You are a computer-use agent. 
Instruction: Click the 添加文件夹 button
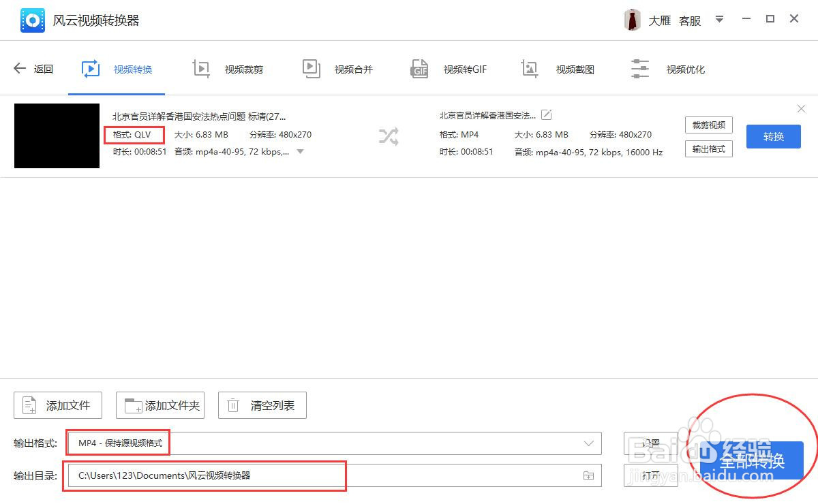(160, 405)
